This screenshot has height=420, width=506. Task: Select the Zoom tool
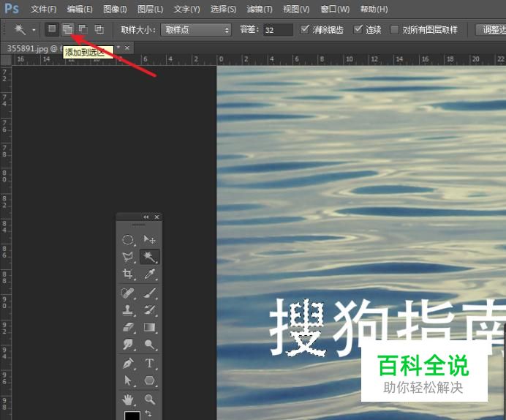(x=149, y=400)
